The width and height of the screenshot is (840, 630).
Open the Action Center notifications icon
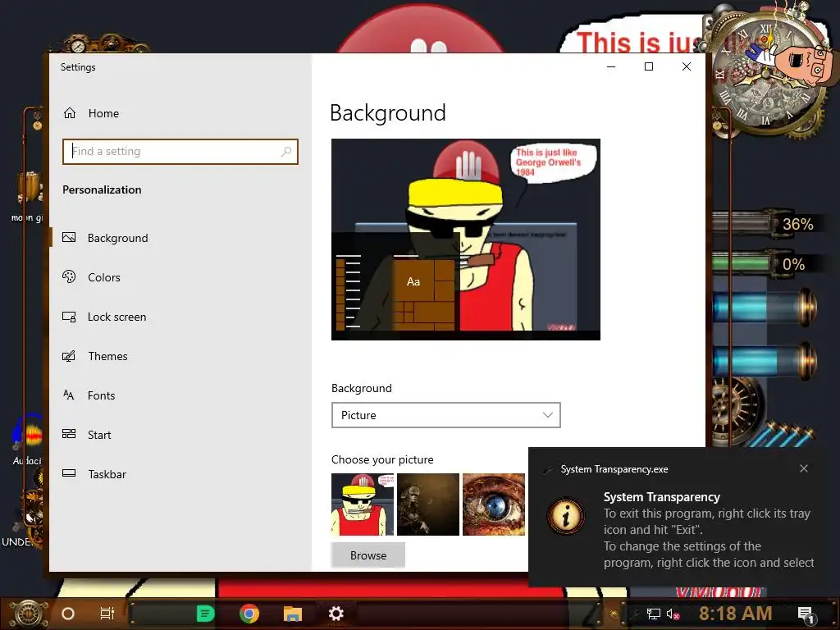click(x=806, y=614)
